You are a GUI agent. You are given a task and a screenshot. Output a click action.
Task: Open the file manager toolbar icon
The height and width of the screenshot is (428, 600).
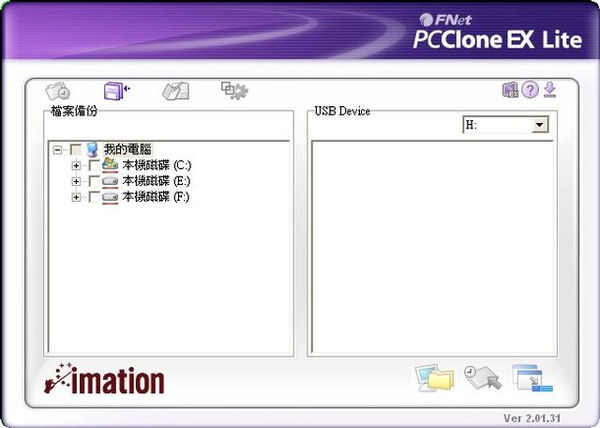coord(176,91)
